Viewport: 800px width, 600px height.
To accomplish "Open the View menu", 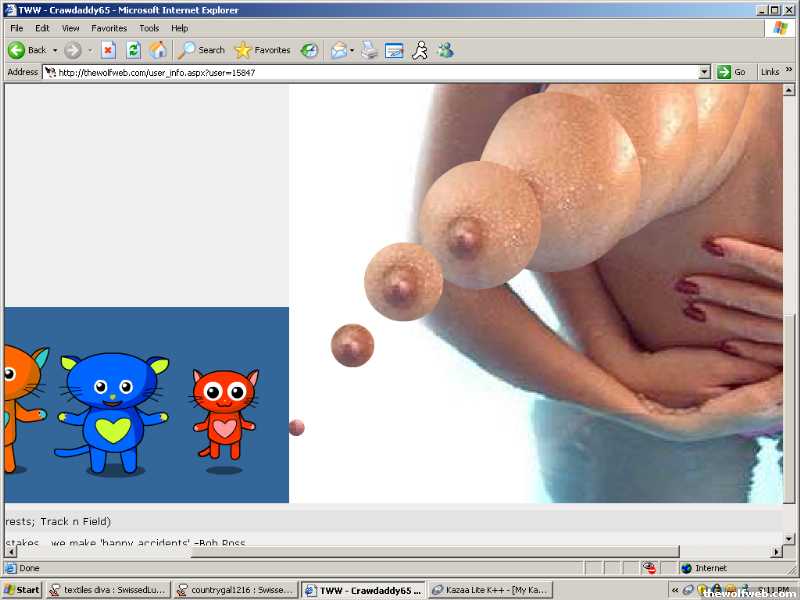I will point(70,28).
